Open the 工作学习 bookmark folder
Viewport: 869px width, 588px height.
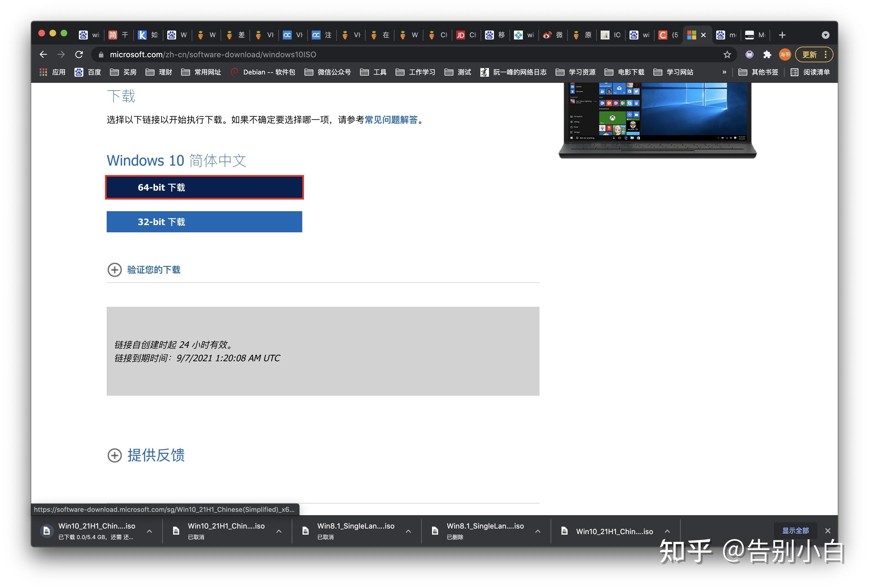click(415, 72)
